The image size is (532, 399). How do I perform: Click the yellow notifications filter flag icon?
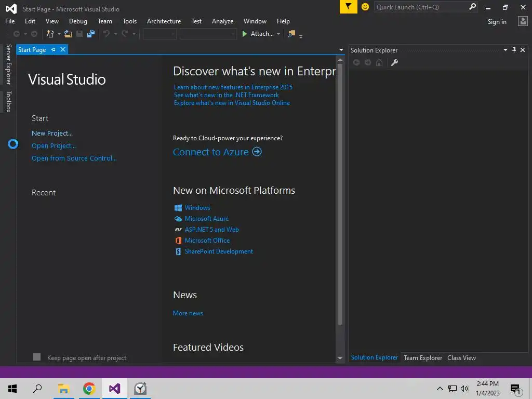point(348,7)
